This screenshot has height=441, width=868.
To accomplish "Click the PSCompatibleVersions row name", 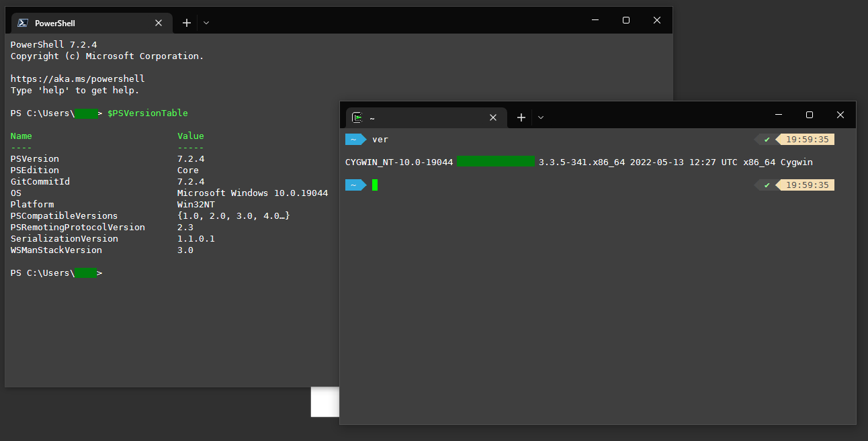I will point(64,215).
